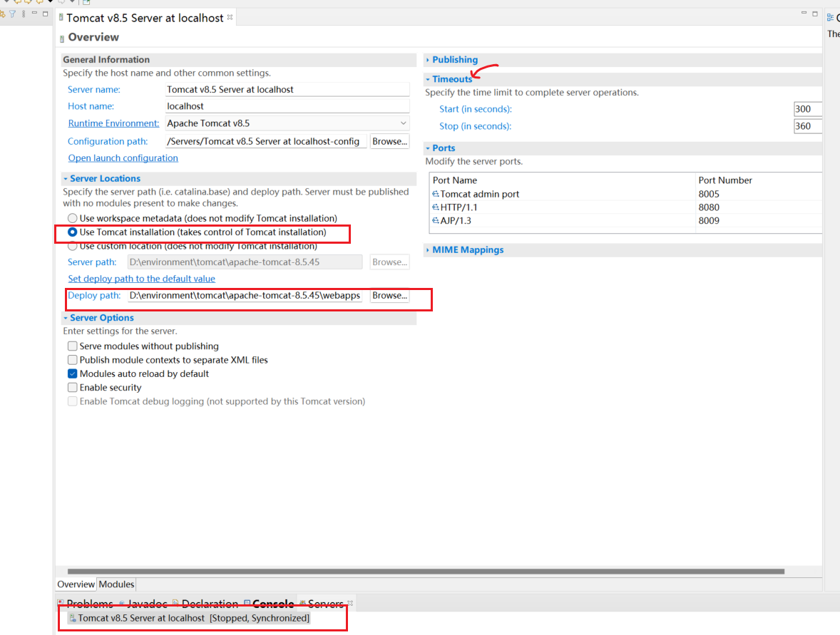This screenshot has height=635, width=840.
Task: Close the Tomcat v8.5 Server editor tab
Action: (230, 17)
